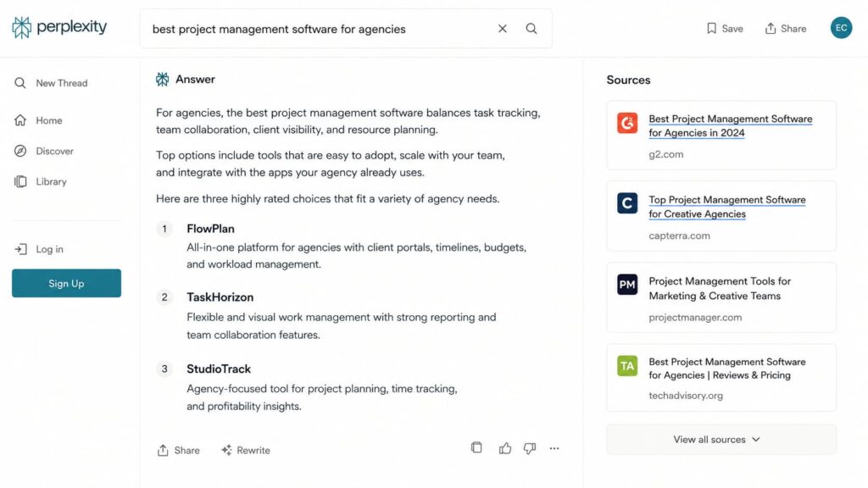Open the techadvisory.org Reviews & Pricing source
Screen dimensions: 868x488
(726, 369)
